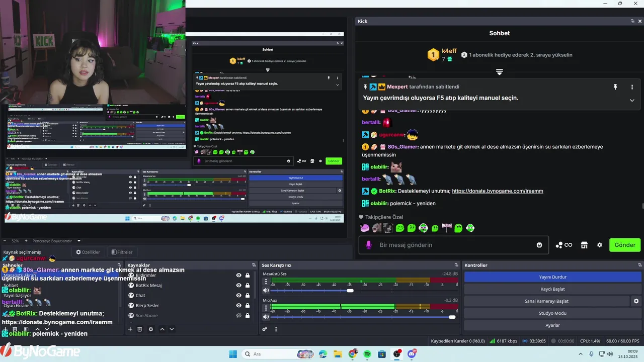644x362 pixels.
Task: Float the Kick dock window
Action: (x=632, y=21)
